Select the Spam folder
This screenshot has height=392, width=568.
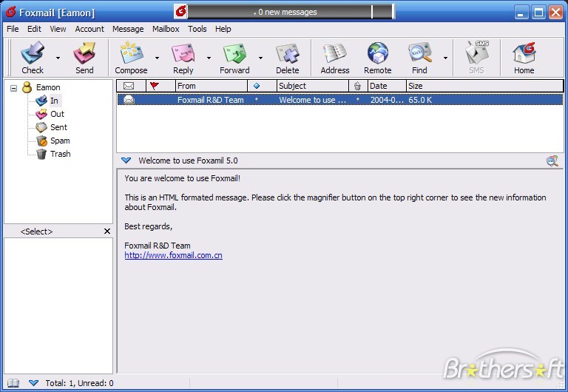tap(60, 141)
